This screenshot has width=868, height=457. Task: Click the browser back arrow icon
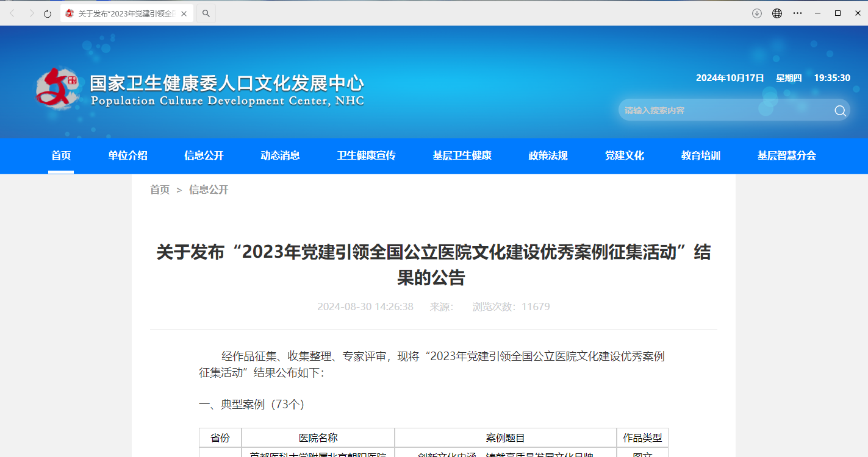[12, 13]
